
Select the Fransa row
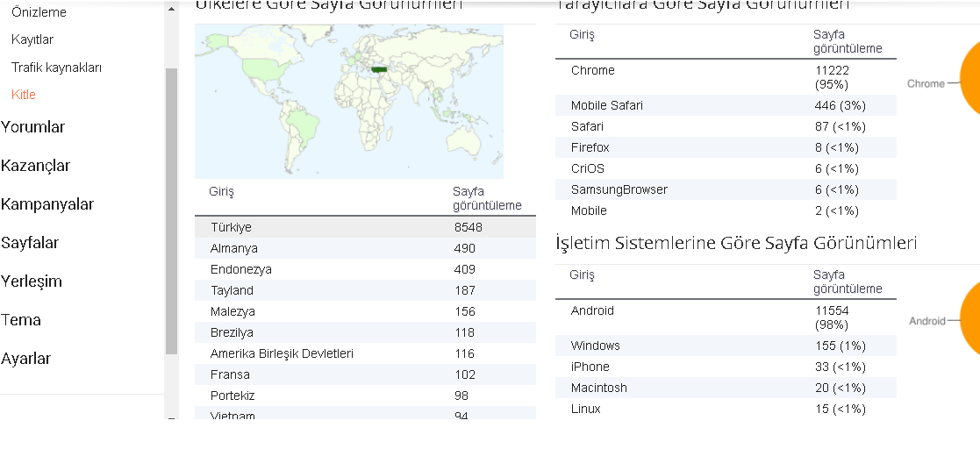click(365, 374)
